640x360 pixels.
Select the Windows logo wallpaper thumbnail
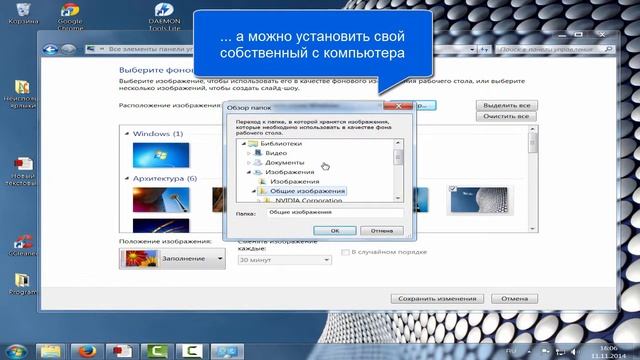click(161, 155)
